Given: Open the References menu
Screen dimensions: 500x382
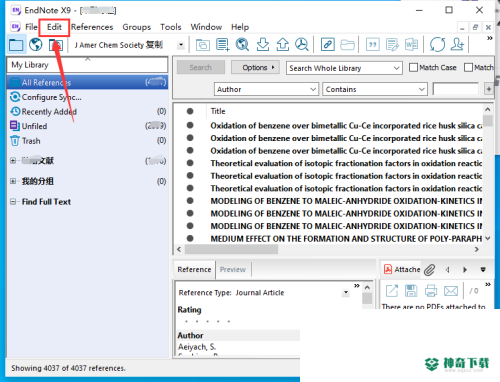Looking at the screenshot, I should click(x=92, y=27).
